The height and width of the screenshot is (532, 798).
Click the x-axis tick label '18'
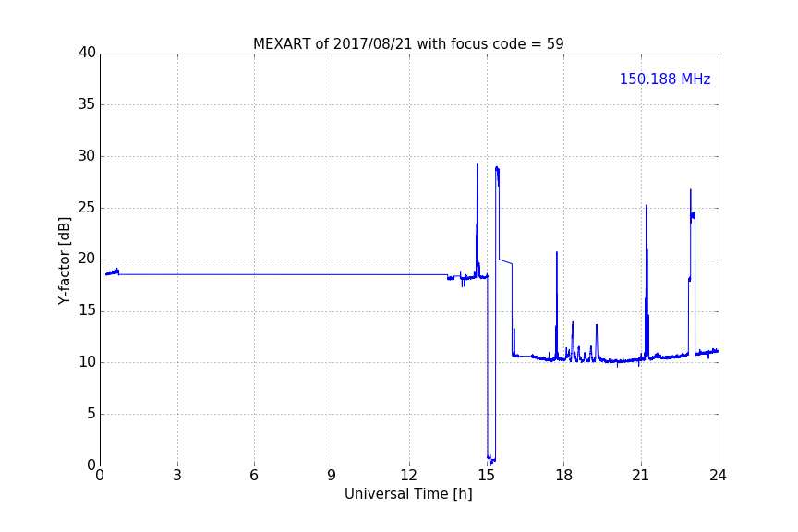tap(564, 476)
